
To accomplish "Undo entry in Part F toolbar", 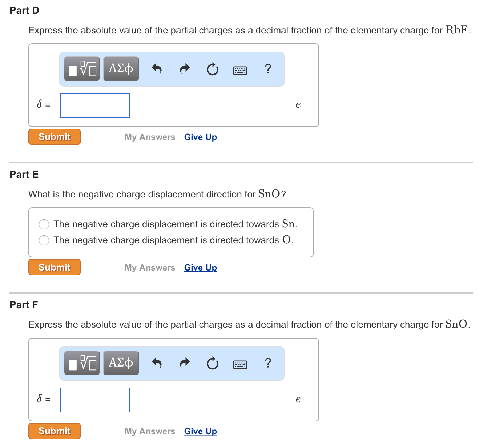I will pos(157,363).
